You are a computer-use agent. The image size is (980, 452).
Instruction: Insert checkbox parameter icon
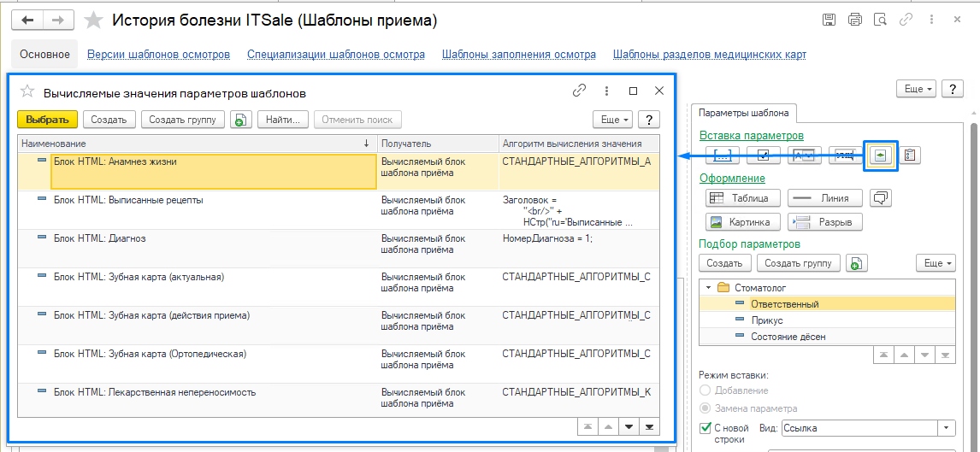(763, 156)
